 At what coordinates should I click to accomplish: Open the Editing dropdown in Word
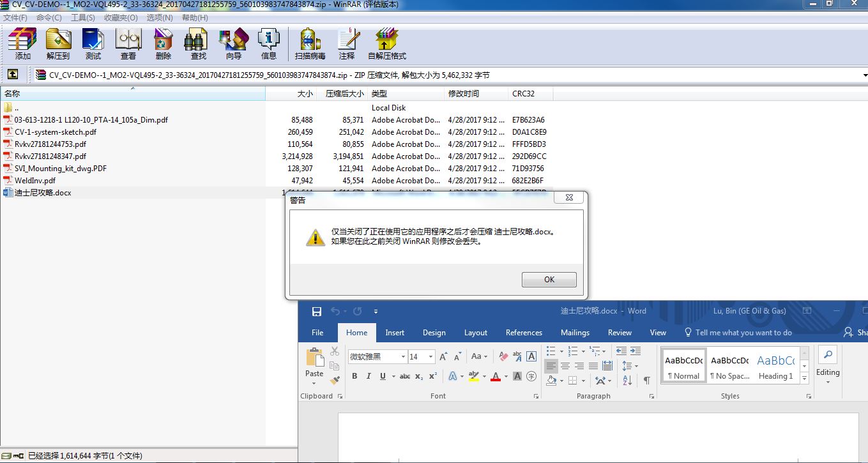click(828, 366)
